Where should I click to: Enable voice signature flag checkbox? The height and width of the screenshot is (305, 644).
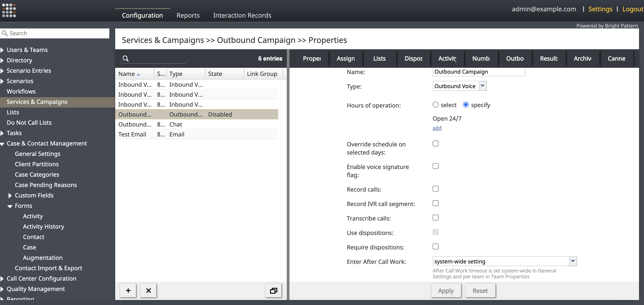pyautogui.click(x=436, y=166)
